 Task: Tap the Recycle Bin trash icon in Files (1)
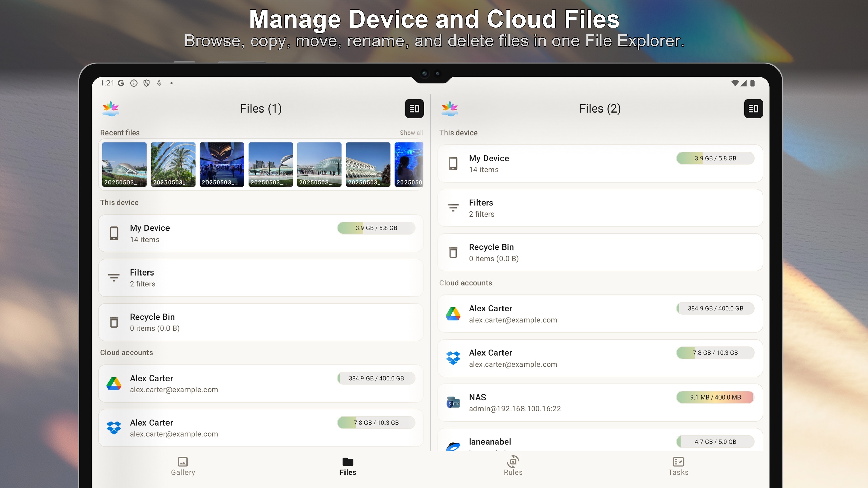pos(114,322)
